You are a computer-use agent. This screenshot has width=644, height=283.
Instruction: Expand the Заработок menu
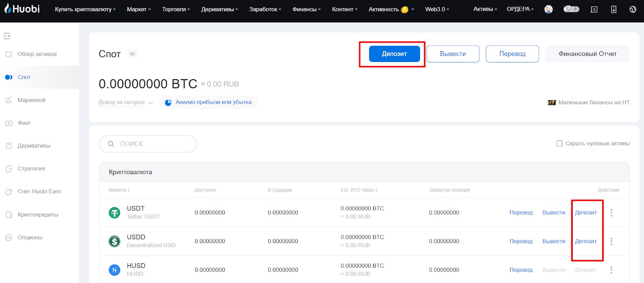(x=265, y=9)
